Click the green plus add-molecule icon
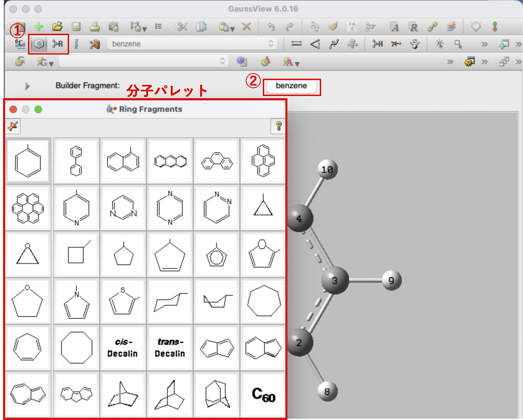523x420 pixels. click(x=39, y=27)
